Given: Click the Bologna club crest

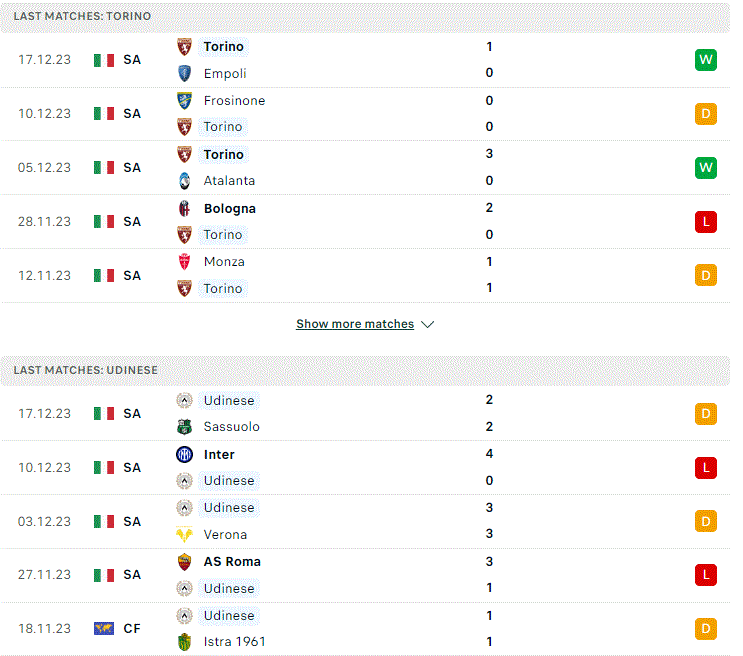Looking at the screenshot, I should [184, 209].
